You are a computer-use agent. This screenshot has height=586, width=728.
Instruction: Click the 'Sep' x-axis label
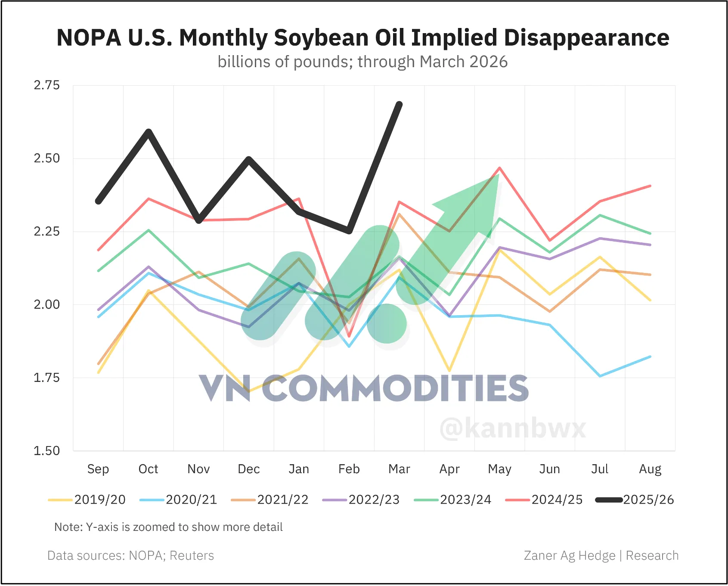click(98, 469)
